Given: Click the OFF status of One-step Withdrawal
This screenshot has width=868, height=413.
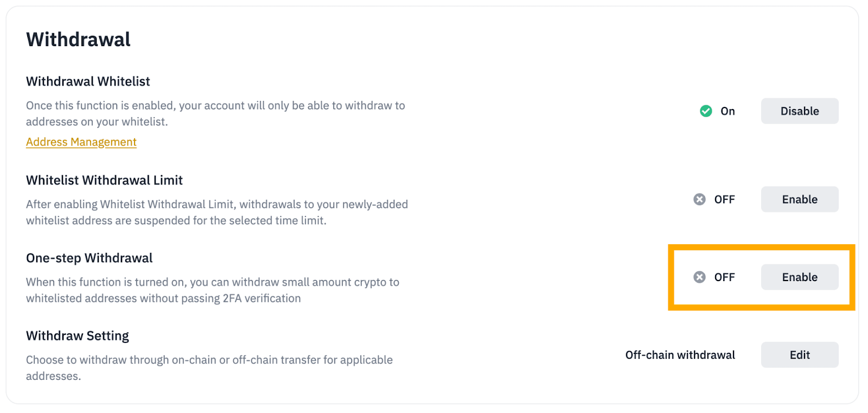Looking at the screenshot, I should 724,277.
